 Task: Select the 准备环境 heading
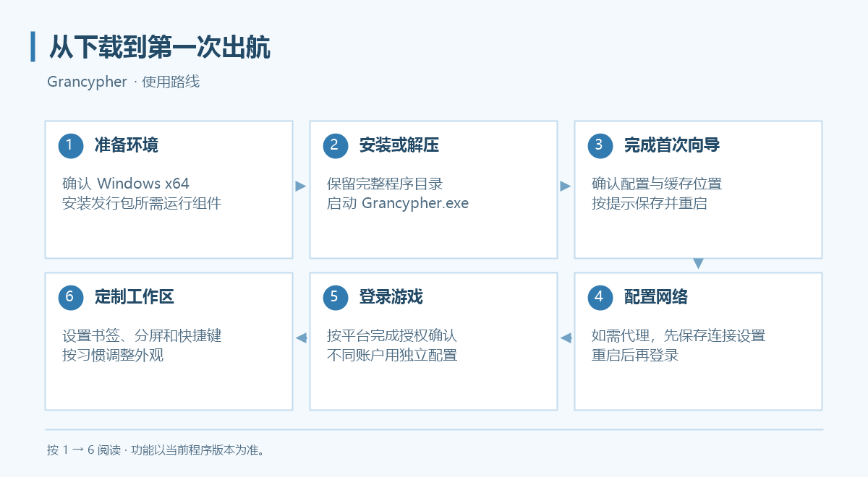point(127,145)
